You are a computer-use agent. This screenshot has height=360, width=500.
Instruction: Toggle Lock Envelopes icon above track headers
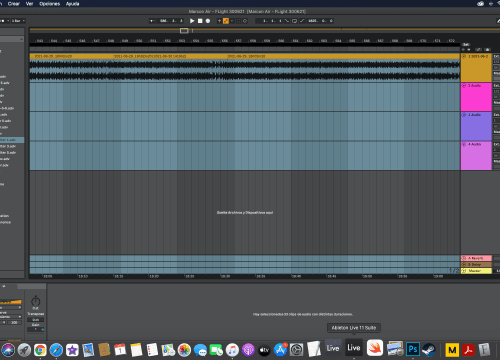pos(487,49)
